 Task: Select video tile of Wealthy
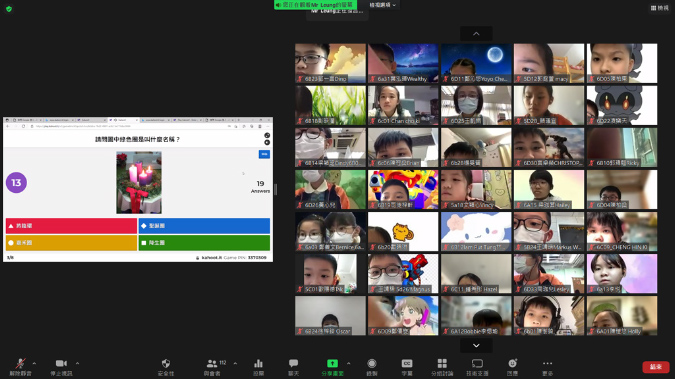(403, 63)
